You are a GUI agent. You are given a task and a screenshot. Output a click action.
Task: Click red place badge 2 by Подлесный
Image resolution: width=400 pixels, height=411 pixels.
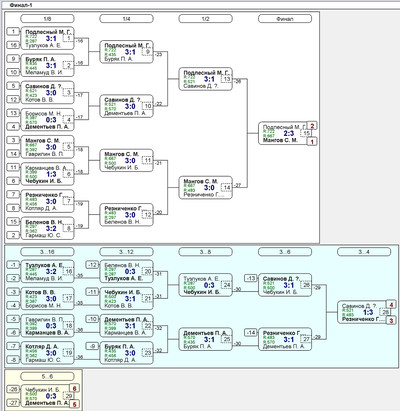(x=312, y=126)
